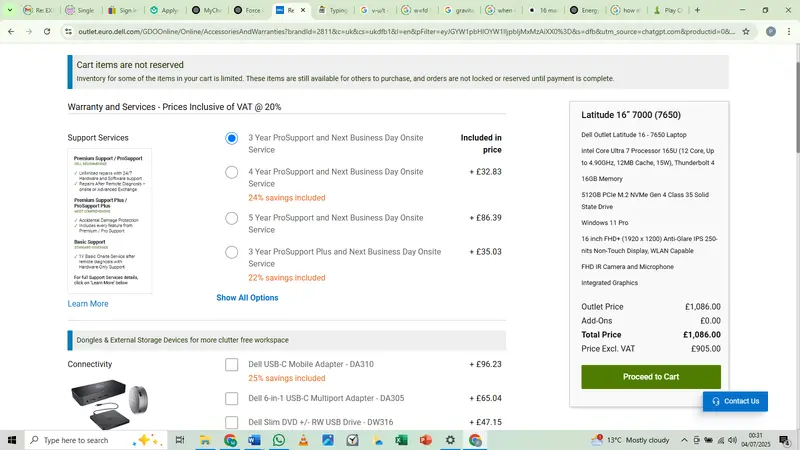Click the '+ £32.83' price text

(485, 172)
